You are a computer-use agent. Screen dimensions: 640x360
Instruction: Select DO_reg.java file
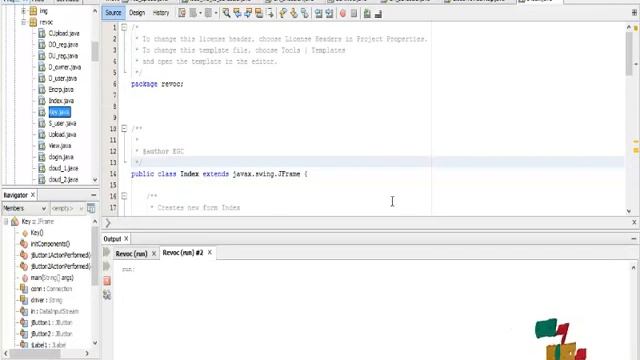pyautogui.click(x=63, y=44)
